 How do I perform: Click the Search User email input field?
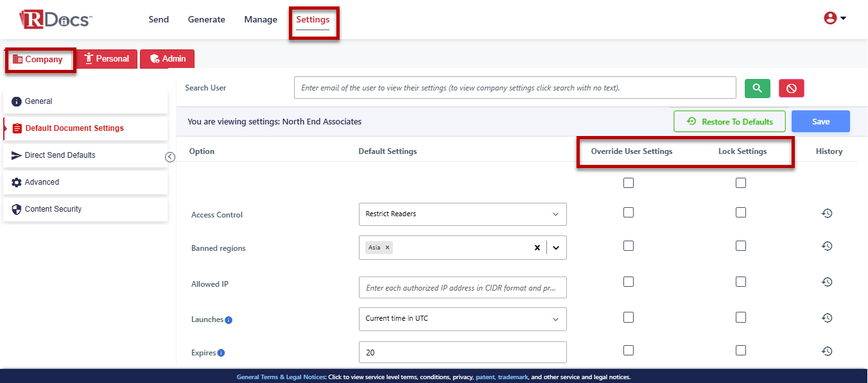[515, 88]
